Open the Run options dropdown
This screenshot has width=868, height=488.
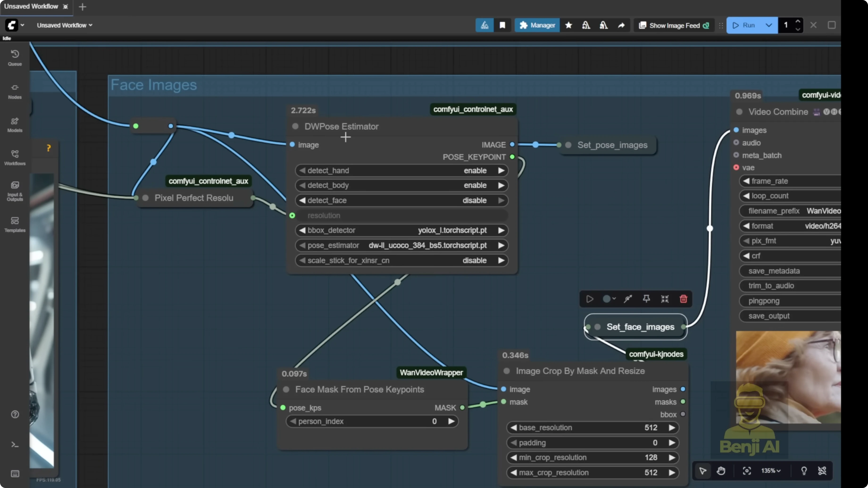(x=769, y=25)
